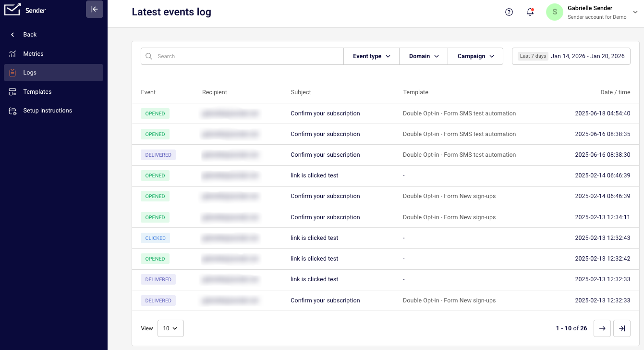Open the help question mark icon
644x350 pixels.
[x=509, y=12]
